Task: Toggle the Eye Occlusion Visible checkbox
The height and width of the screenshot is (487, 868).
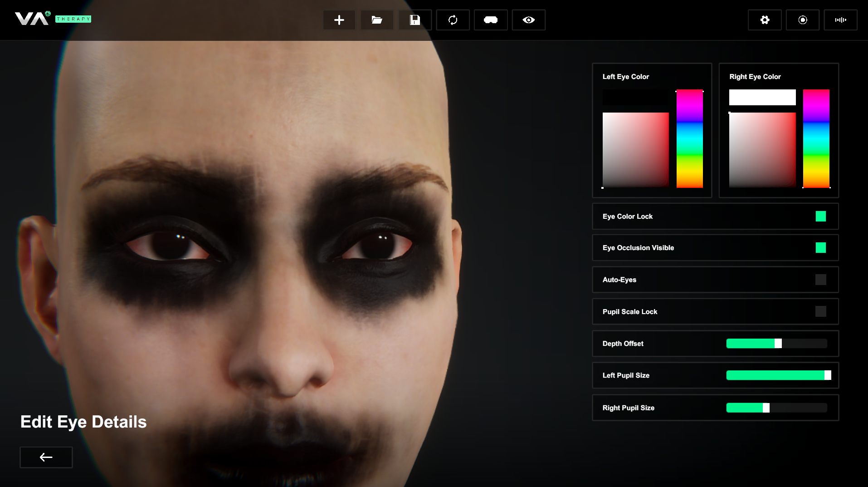Action: 820,248
